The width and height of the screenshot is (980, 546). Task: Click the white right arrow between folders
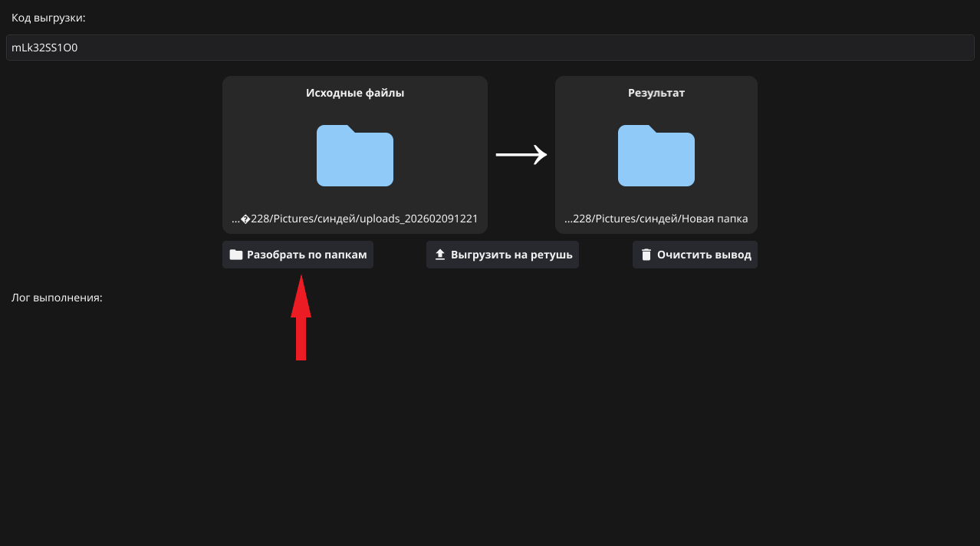coord(521,155)
